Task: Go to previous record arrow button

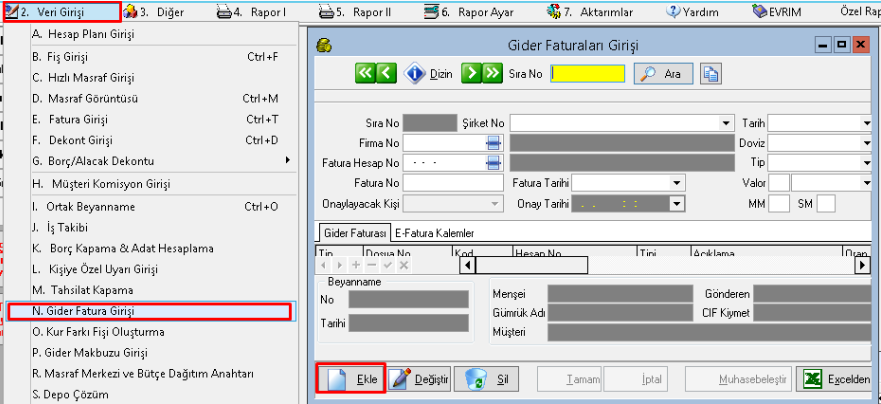Action: click(x=385, y=73)
